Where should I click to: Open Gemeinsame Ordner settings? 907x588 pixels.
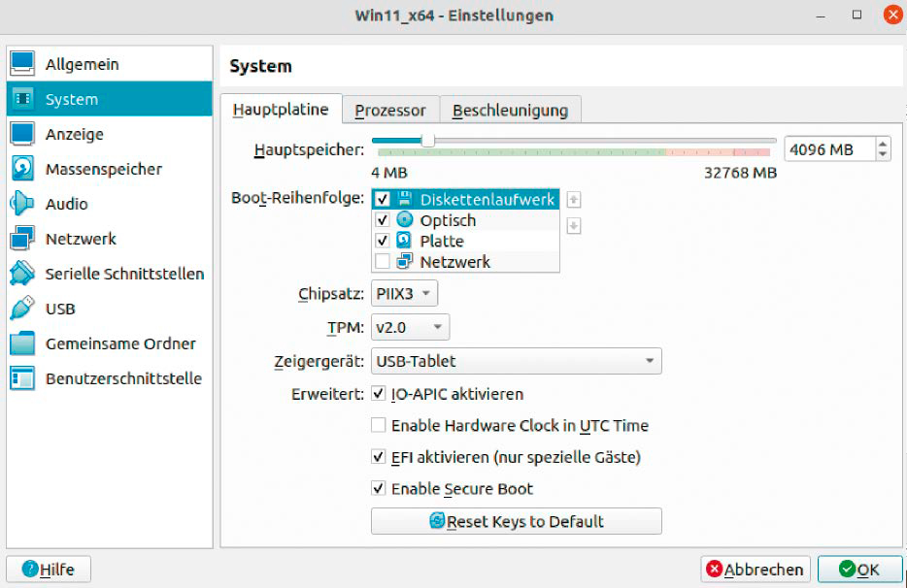[110, 343]
